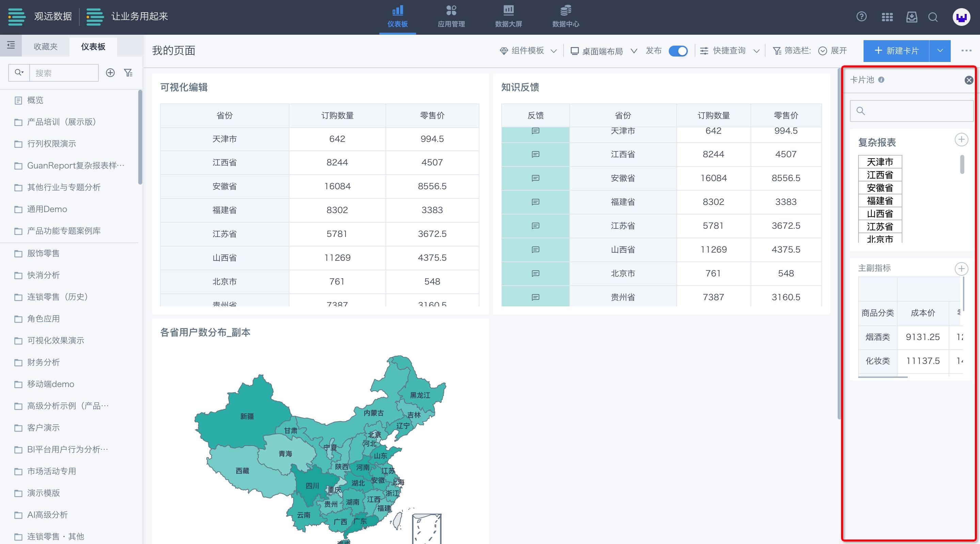Image resolution: width=980 pixels, height=544 pixels.
Task: Switch to the 收藏夹 sidebar tab
Action: (46, 46)
